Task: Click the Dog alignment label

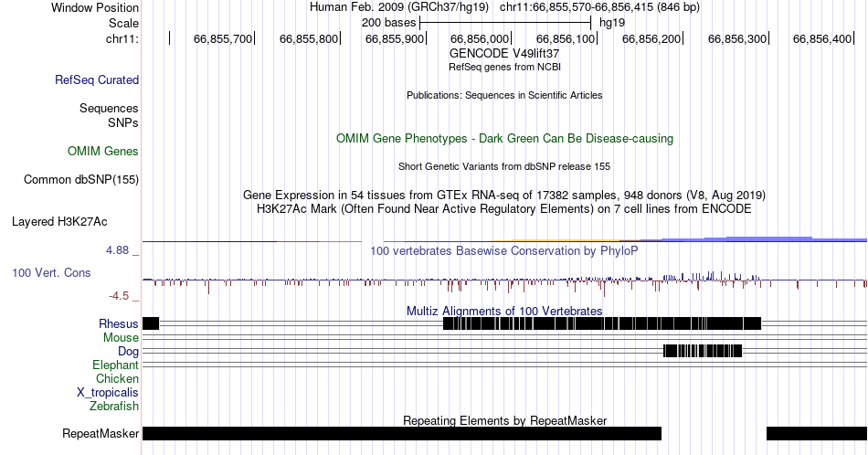Action: click(x=128, y=352)
